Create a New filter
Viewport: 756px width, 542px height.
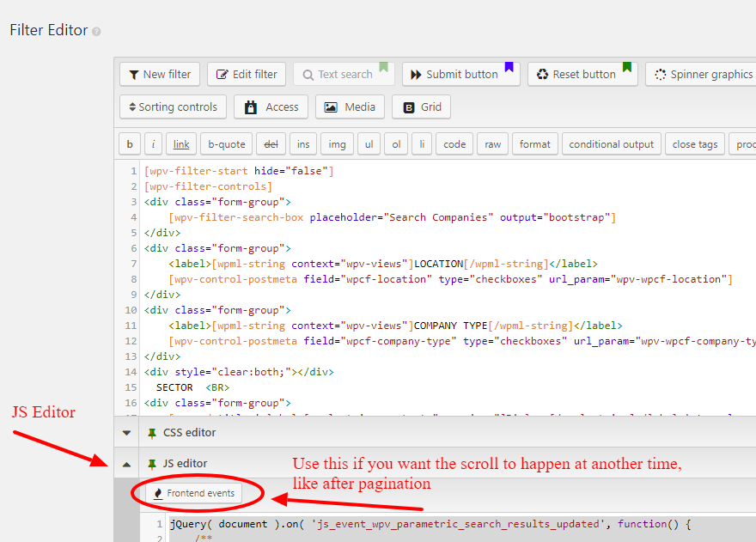160,74
